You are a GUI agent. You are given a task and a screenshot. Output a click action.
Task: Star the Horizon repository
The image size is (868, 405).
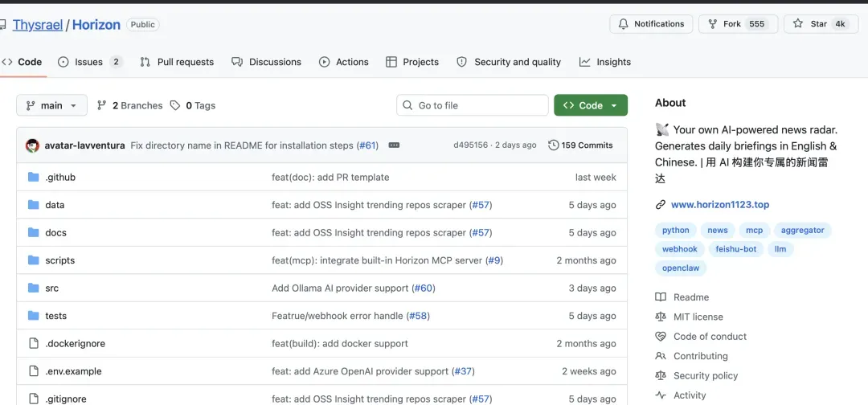click(x=821, y=24)
